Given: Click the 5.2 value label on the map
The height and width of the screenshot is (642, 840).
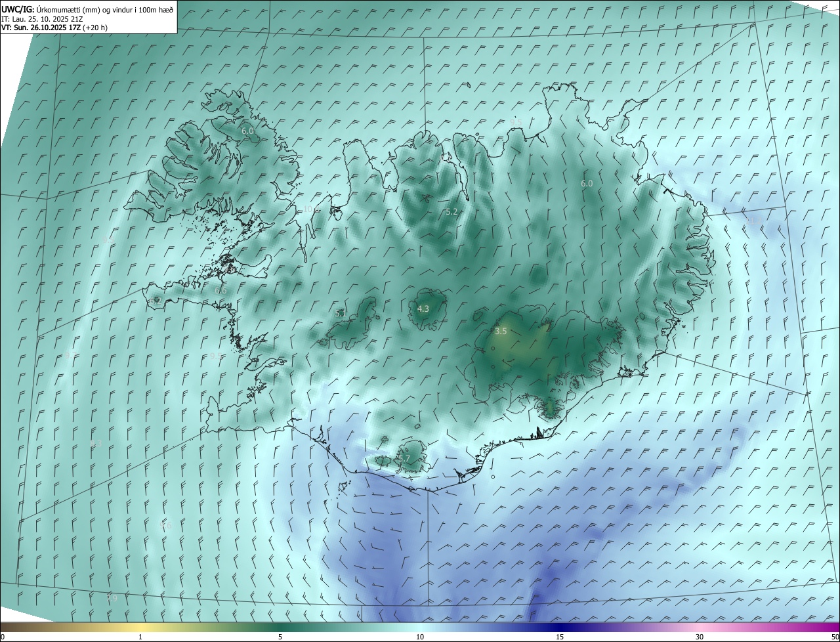Looking at the screenshot, I should click(x=451, y=211).
